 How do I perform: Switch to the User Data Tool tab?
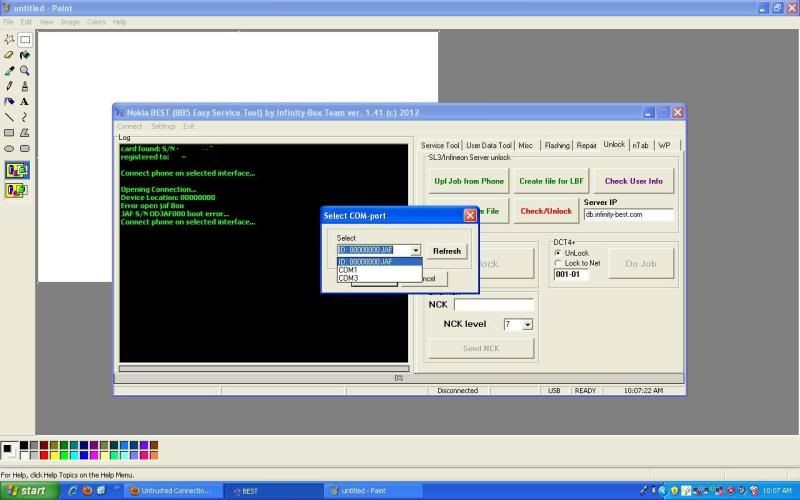tap(488, 145)
